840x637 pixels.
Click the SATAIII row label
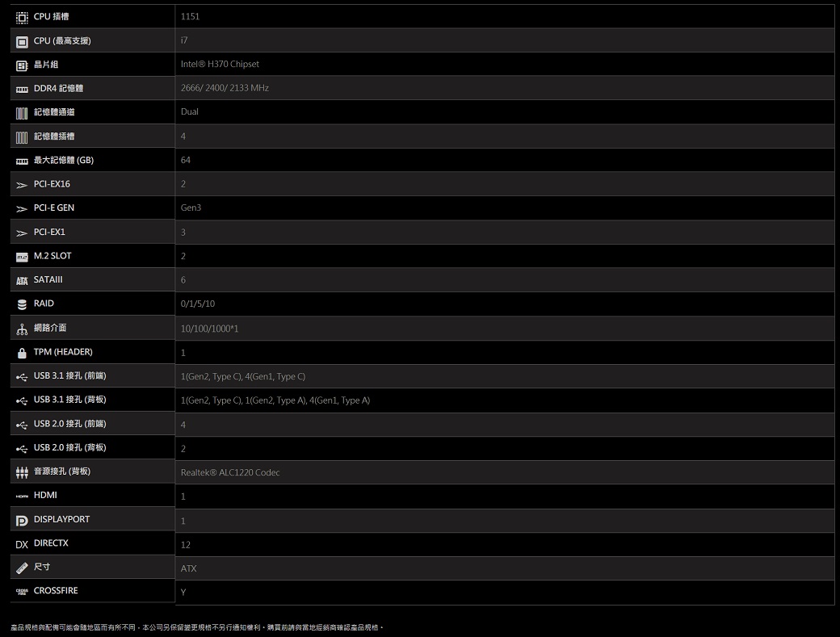[x=48, y=280]
